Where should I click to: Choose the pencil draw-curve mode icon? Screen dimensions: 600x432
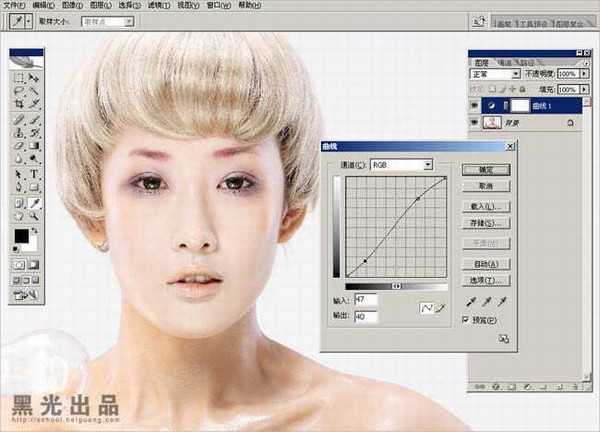pos(437,308)
